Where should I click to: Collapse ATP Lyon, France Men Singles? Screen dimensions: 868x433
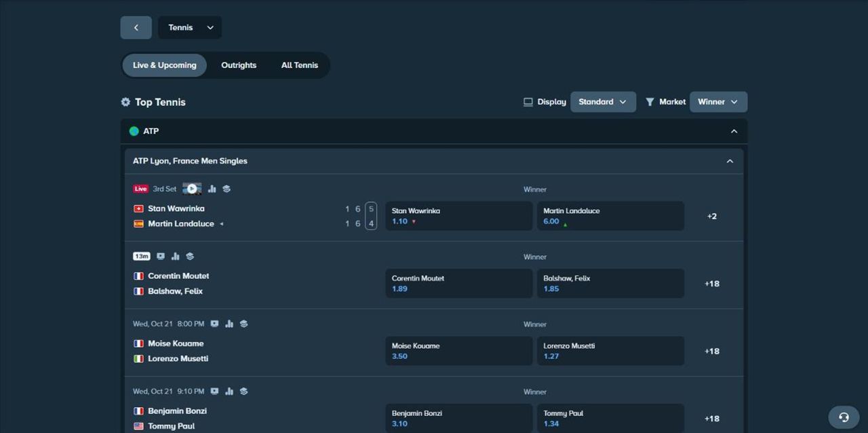[730, 161]
